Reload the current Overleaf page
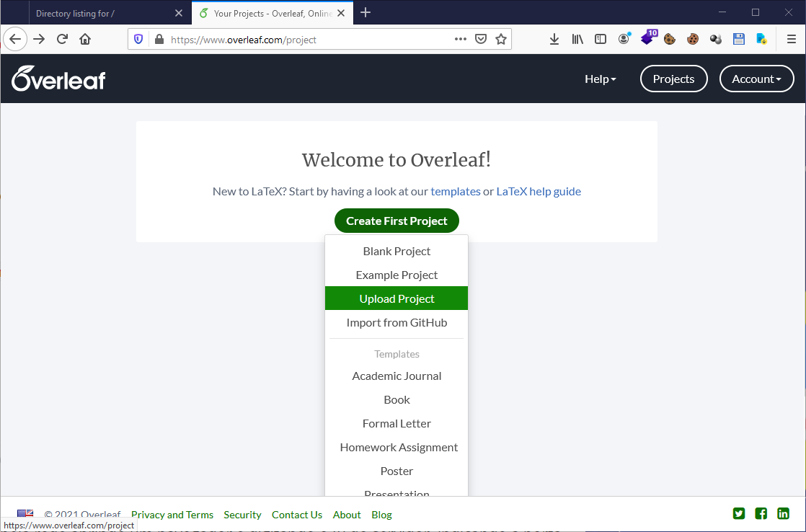Viewport: 806px width, 532px height. point(62,39)
